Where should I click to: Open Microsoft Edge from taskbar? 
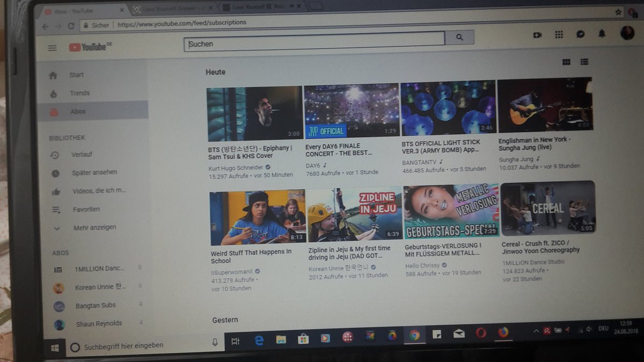pyautogui.click(x=259, y=340)
